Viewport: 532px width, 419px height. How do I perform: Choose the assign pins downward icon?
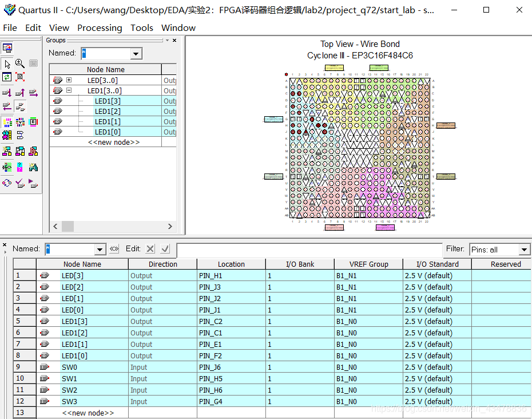tap(7, 92)
